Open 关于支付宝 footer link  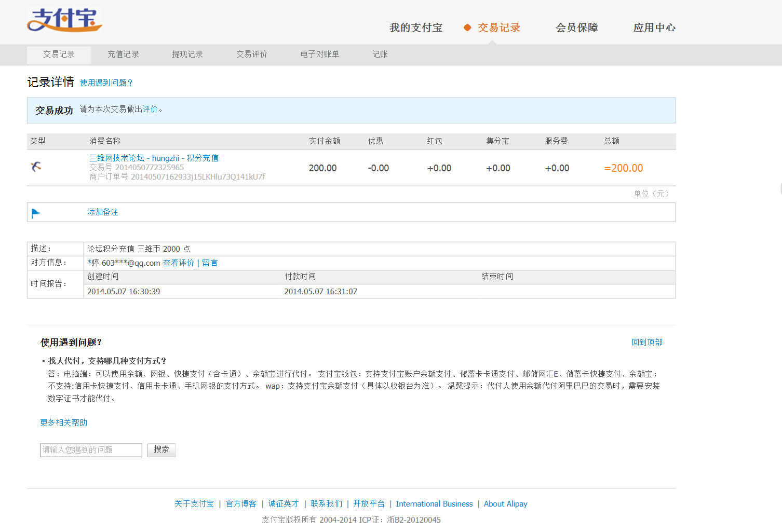[194, 504]
